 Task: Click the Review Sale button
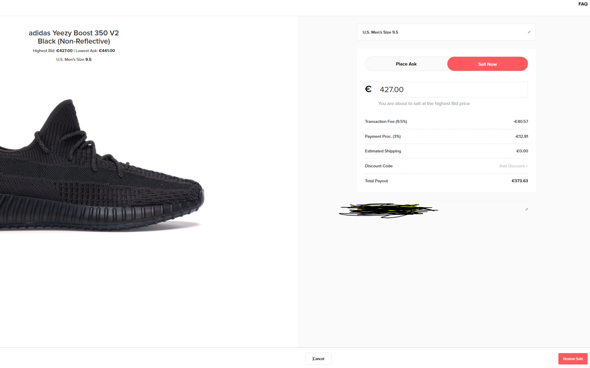point(573,359)
